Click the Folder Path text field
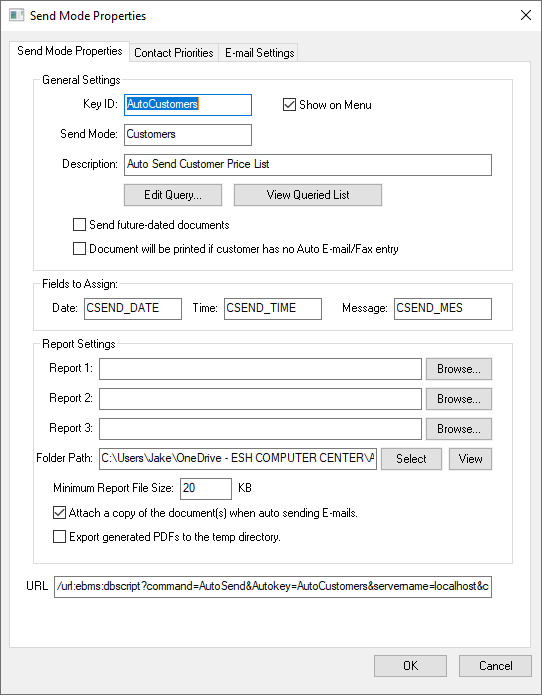Image resolution: width=542 pixels, height=695 pixels. [238, 459]
